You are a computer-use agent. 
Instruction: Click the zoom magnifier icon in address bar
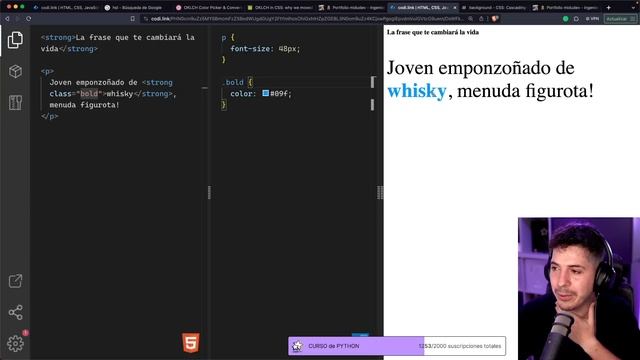(x=471, y=19)
